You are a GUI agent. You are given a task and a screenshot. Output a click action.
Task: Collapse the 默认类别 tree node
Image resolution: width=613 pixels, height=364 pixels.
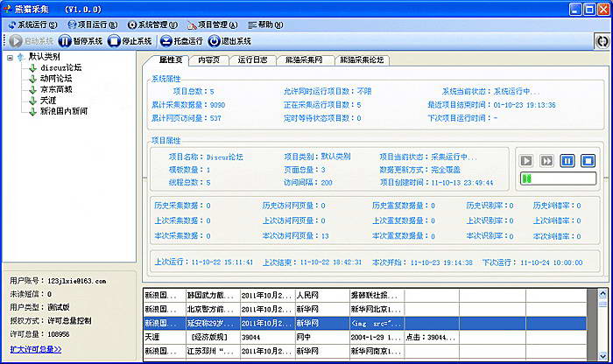(10, 58)
